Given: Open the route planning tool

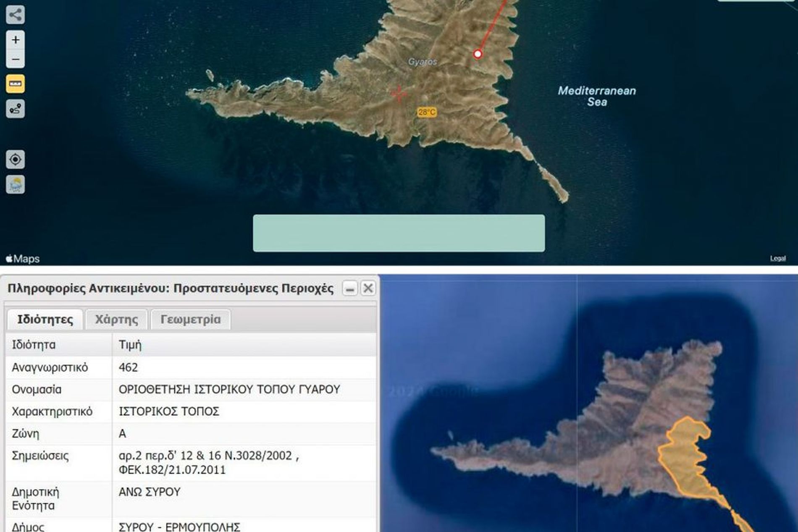Looking at the screenshot, I should (x=16, y=109).
